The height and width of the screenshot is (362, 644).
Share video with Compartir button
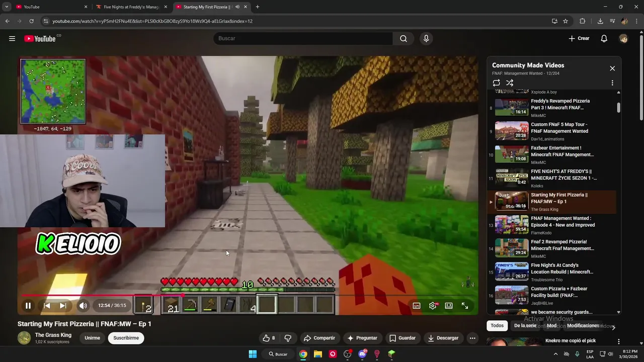[319, 338]
